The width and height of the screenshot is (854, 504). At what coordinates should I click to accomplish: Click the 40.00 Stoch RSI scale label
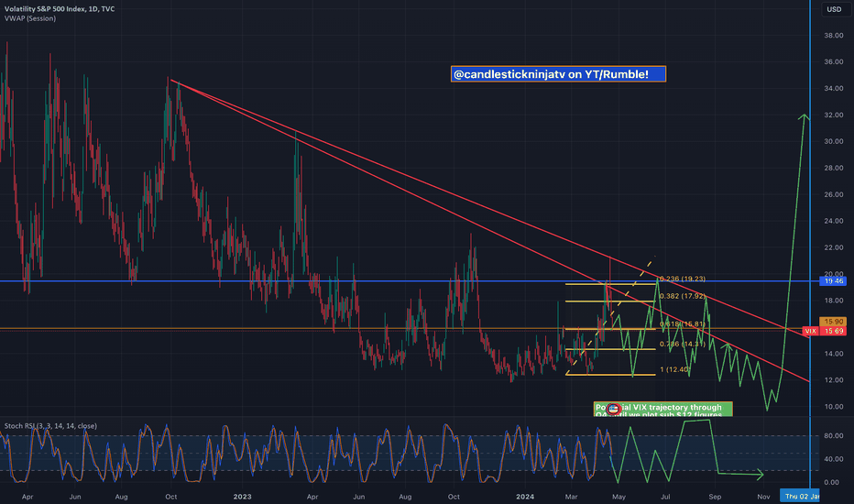834,459
